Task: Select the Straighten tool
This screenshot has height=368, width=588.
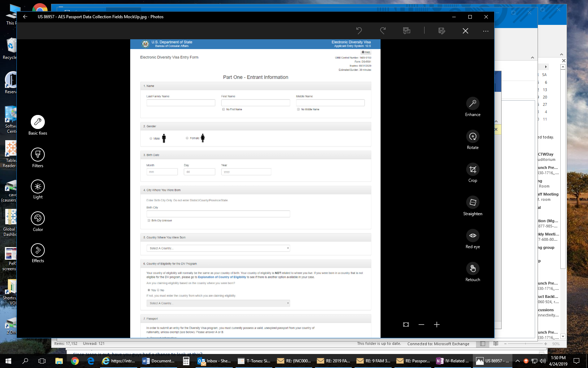Action: click(472, 202)
